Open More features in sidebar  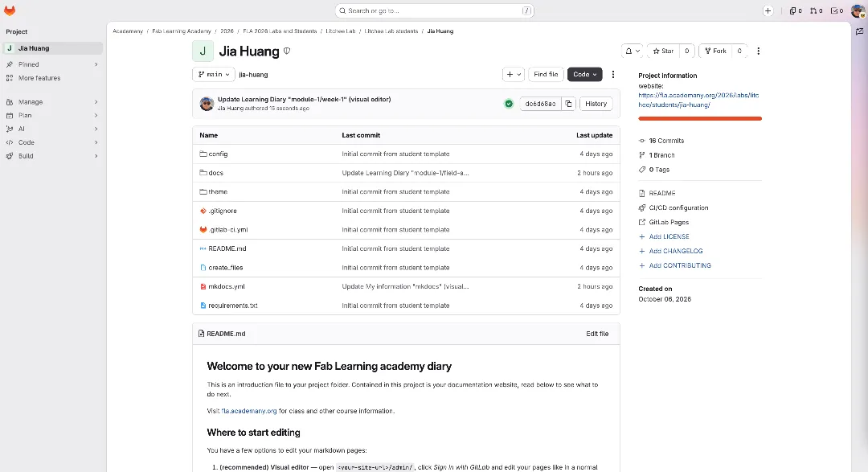52,78
